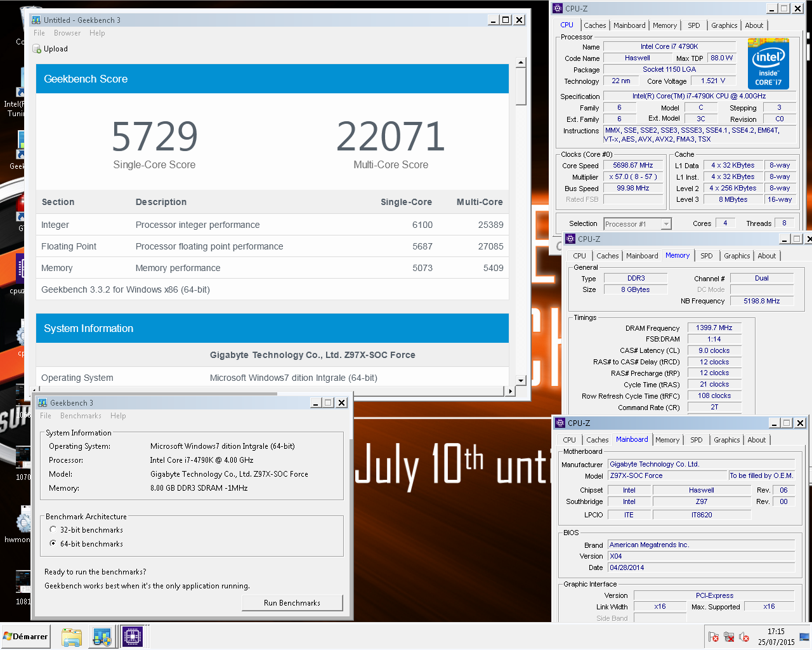Click the DRAM Frequency value 1399.7 MHz

coord(714,328)
